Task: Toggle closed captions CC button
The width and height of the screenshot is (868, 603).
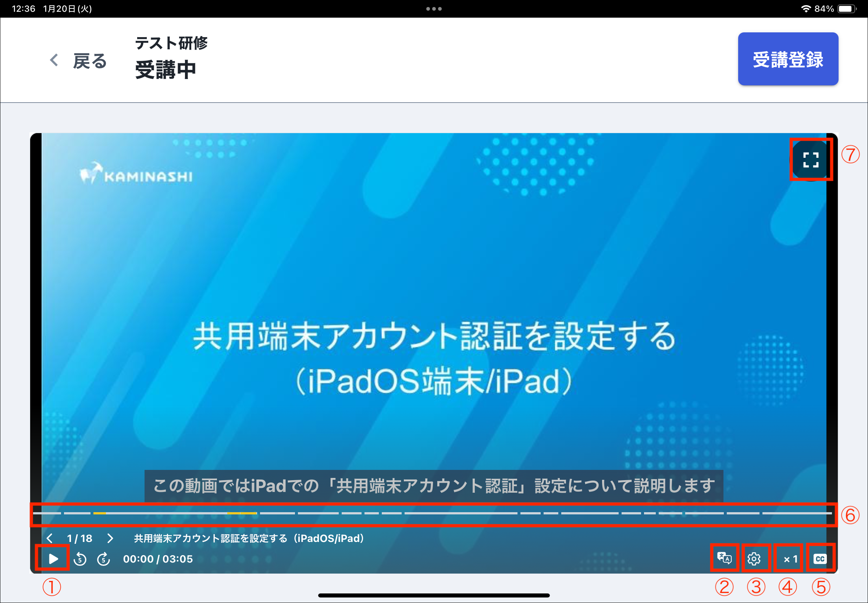Action: pyautogui.click(x=819, y=559)
